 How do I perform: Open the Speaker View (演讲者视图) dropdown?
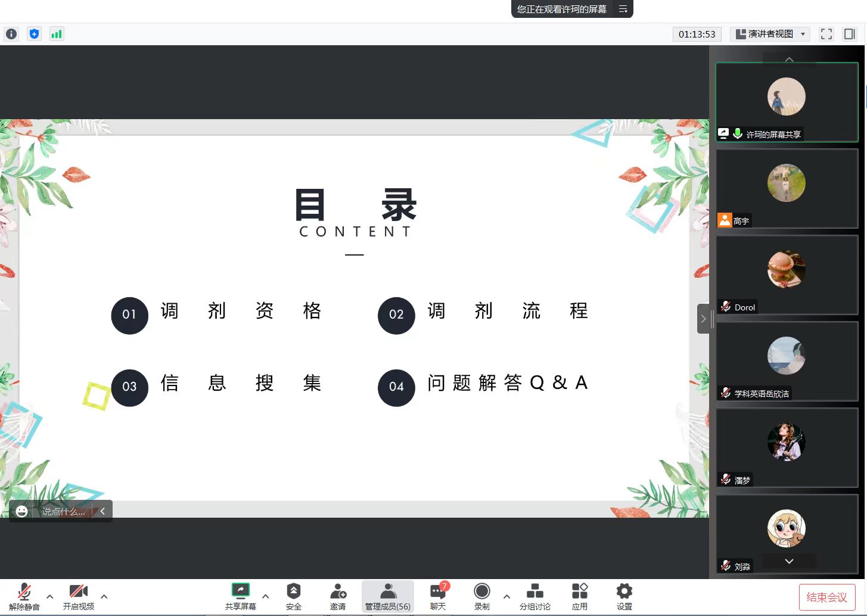[x=770, y=34]
